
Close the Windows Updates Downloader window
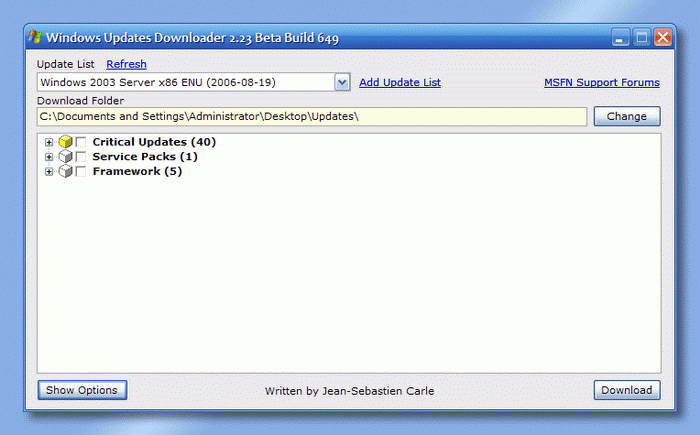tap(663, 38)
